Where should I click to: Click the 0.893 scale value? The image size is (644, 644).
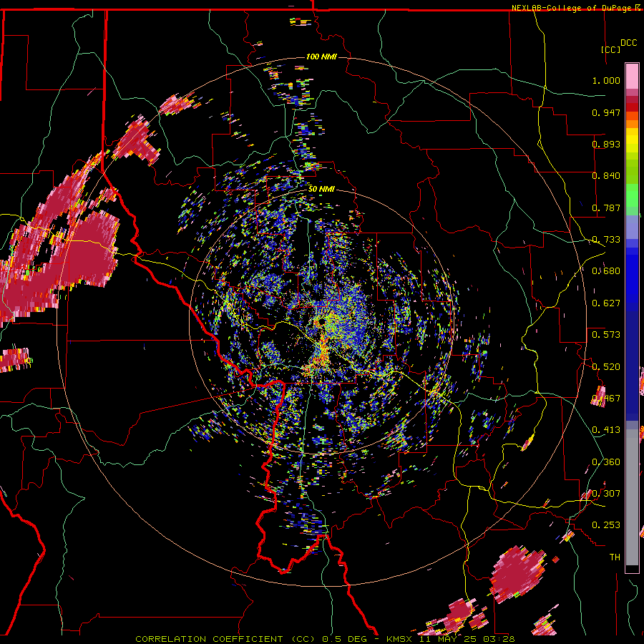tap(606, 144)
